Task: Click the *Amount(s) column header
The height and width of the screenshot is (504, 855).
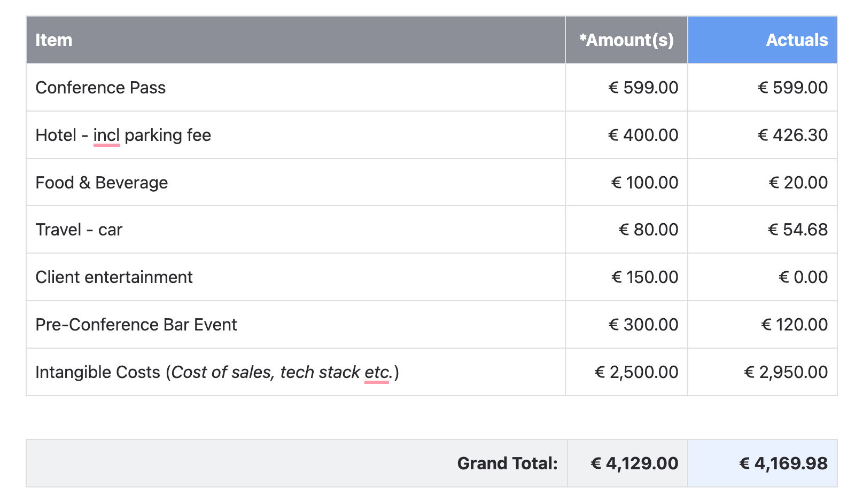Action: [x=626, y=40]
